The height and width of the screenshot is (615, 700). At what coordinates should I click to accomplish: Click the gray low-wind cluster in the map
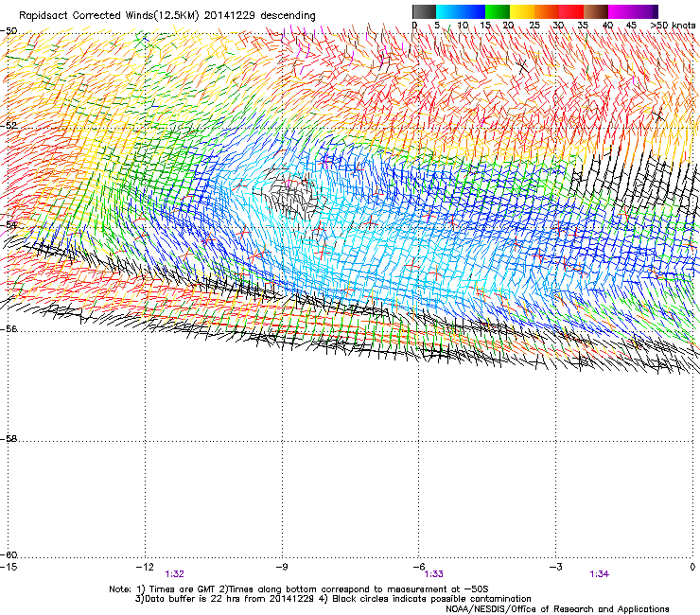click(x=292, y=196)
